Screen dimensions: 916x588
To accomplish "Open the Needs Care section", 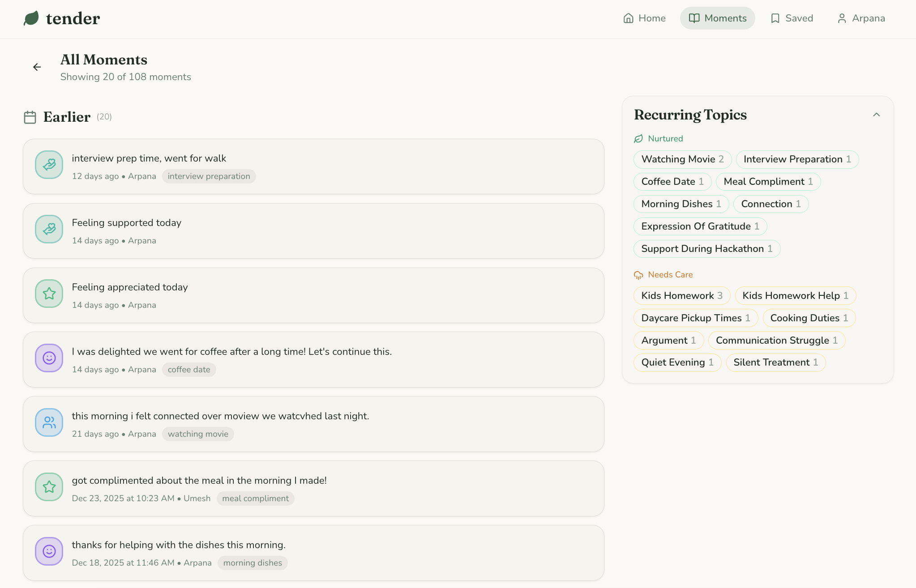I will click(x=670, y=274).
